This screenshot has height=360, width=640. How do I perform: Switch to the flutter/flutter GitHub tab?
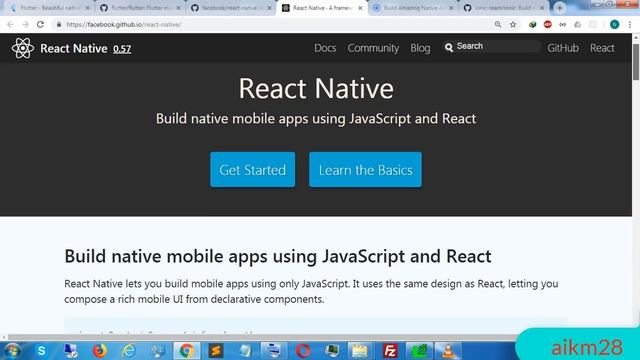coord(140,8)
